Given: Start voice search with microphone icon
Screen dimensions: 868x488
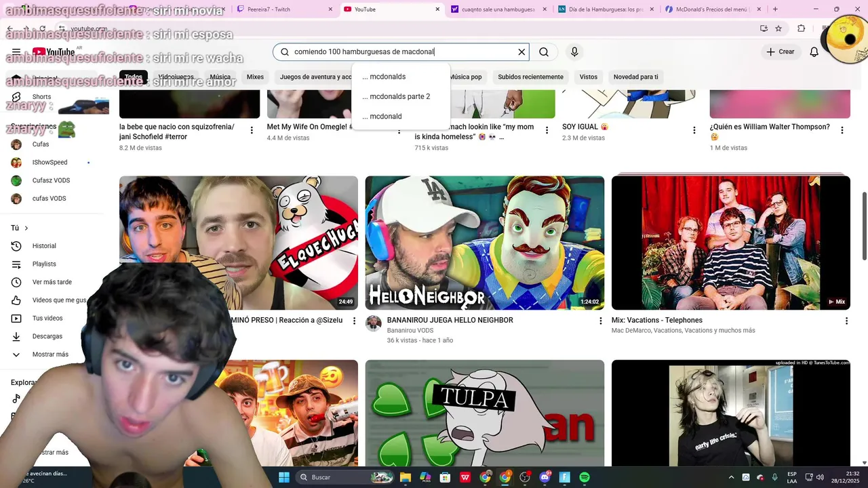Looking at the screenshot, I should pos(574,52).
